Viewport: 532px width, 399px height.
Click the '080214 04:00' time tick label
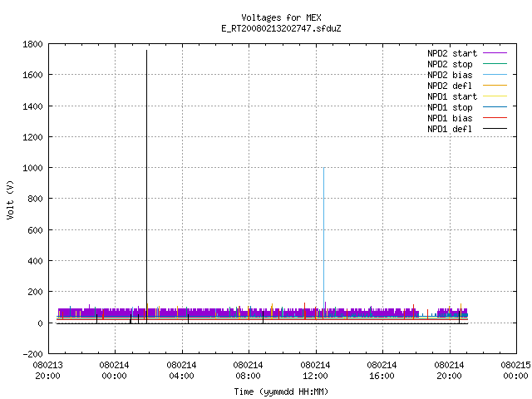click(181, 371)
